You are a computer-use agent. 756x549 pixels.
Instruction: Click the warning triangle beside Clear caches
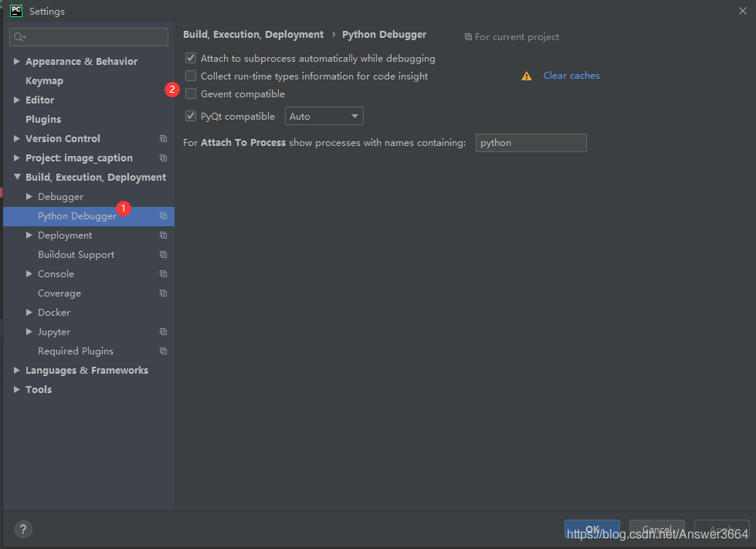pyautogui.click(x=527, y=76)
